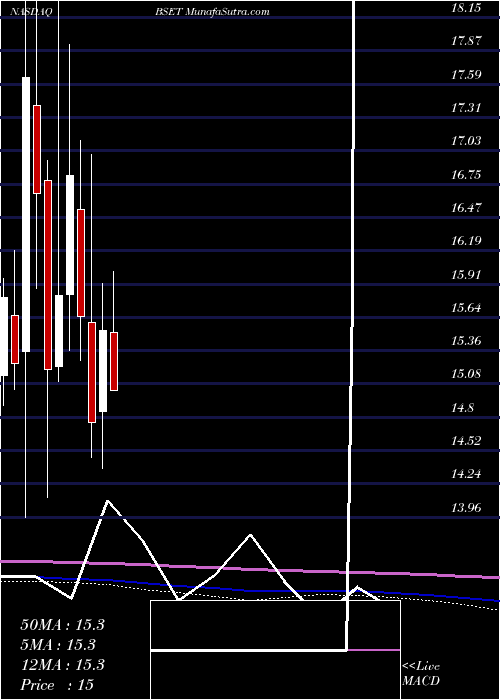Screen dimensions: 500x700
Task: Select the 16.75 price axis label
Action: click(x=466, y=175)
